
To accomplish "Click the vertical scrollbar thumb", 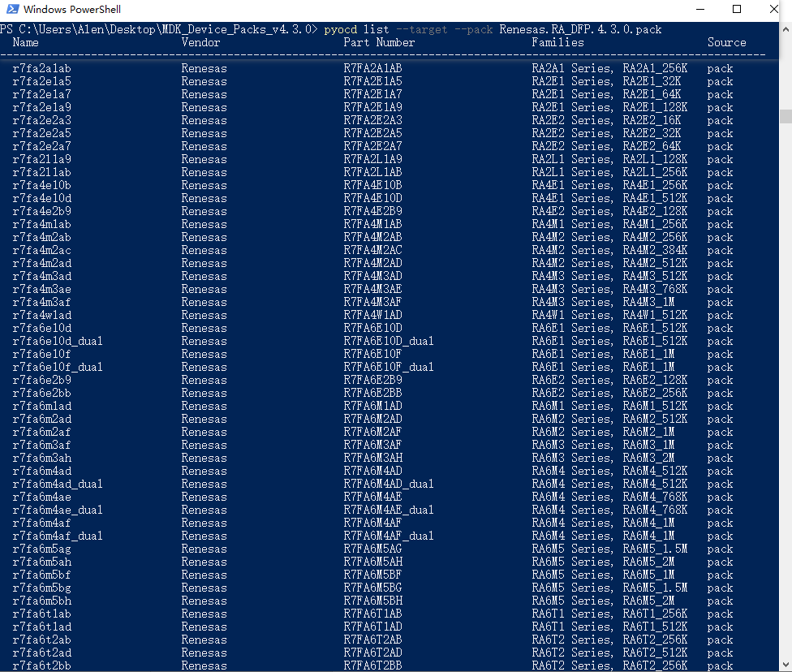I will point(786,116).
